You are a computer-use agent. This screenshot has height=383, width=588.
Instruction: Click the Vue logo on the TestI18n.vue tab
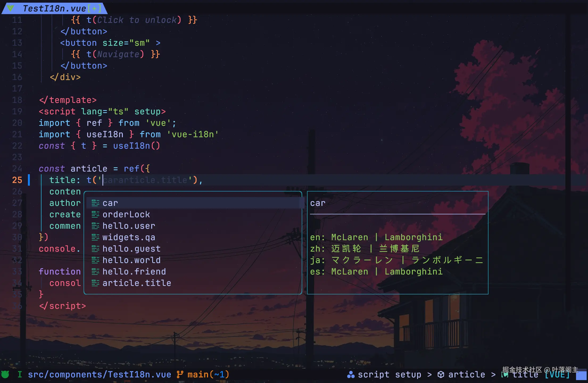click(x=11, y=8)
